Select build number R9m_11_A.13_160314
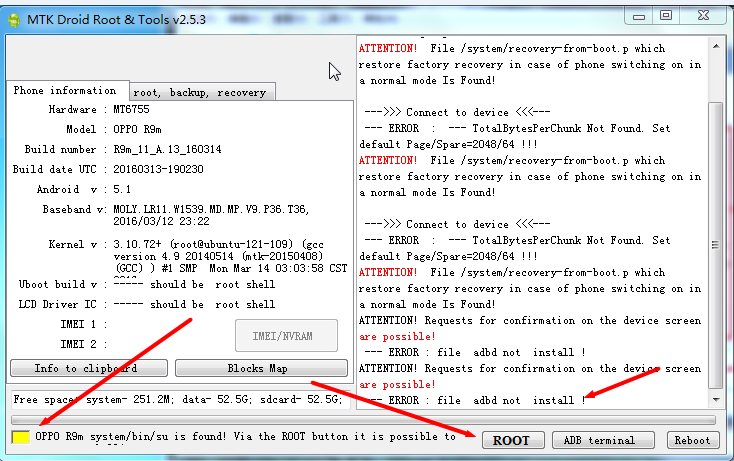The width and height of the screenshot is (734, 461). 167,149
